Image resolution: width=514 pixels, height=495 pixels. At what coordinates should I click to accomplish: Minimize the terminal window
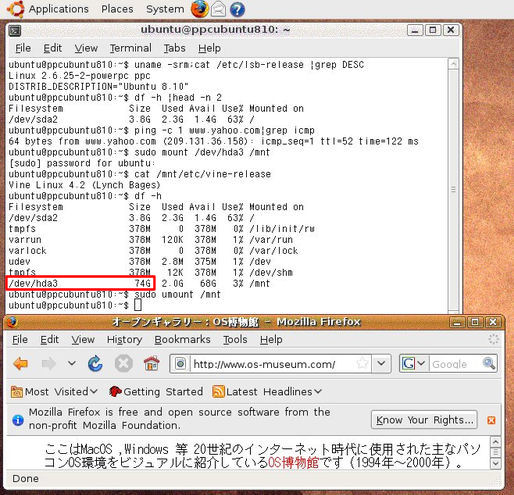click(x=415, y=30)
